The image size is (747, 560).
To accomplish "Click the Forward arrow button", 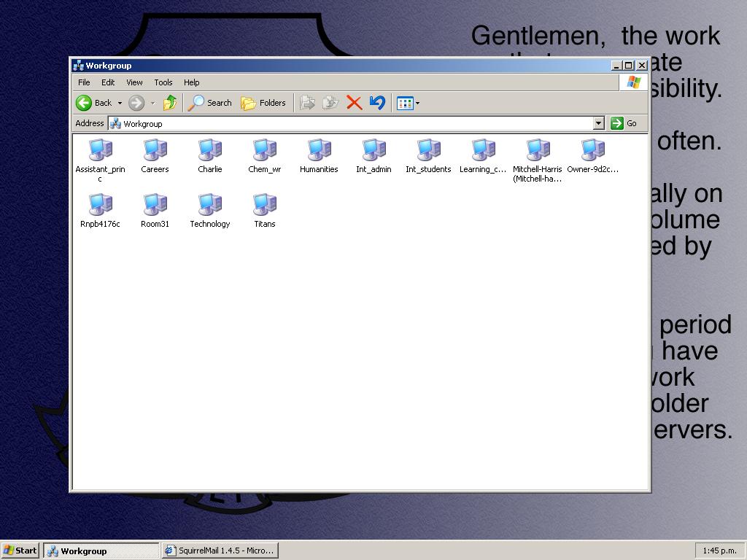I will [136, 103].
